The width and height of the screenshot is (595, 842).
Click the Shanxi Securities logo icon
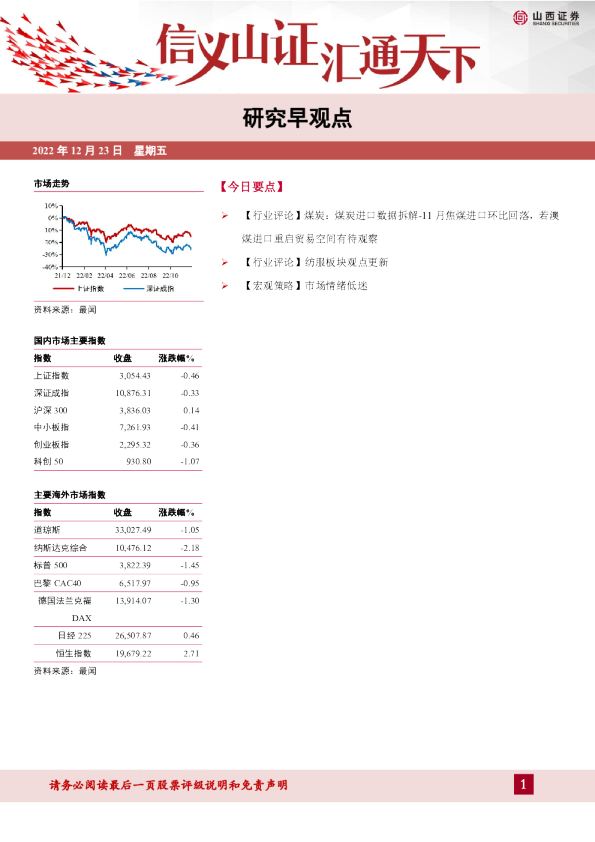click(x=520, y=18)
